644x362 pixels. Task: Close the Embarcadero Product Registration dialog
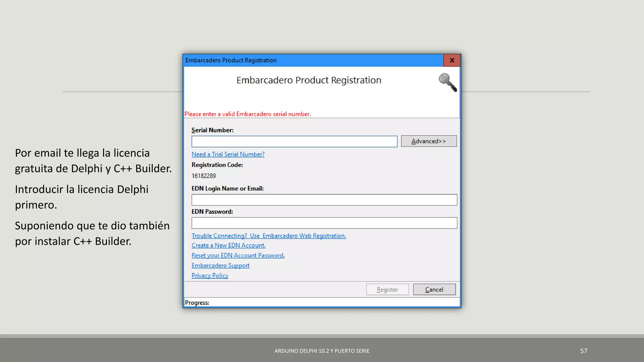(452, 60)
